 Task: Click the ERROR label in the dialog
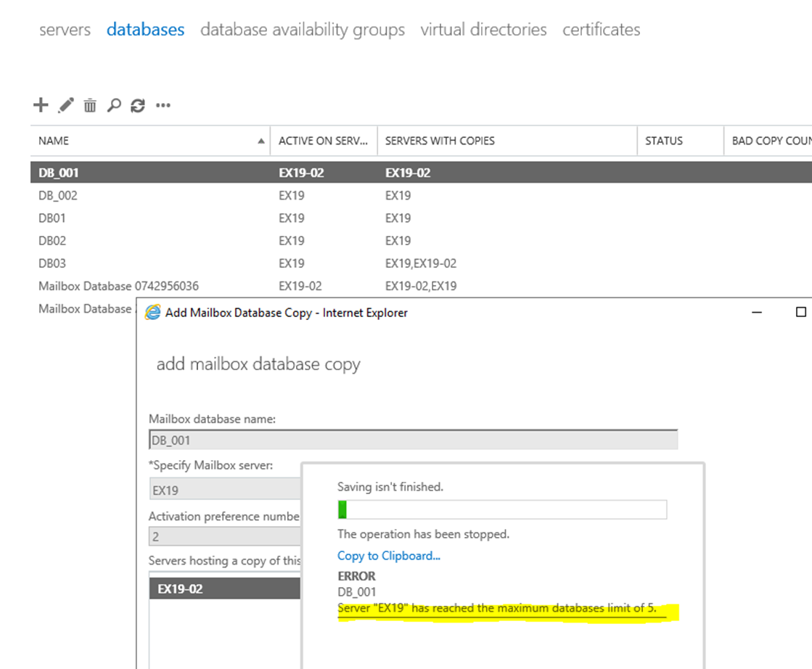(x=357, y=576)
